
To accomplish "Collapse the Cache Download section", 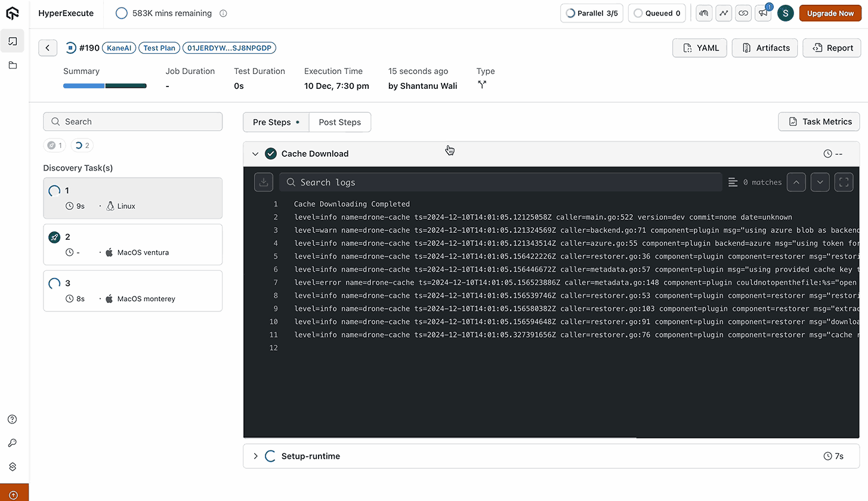I will [x=256, y=153].
